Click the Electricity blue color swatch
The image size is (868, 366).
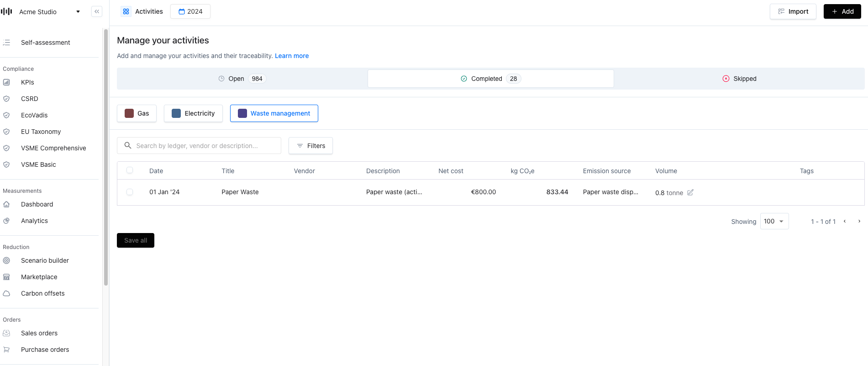tap(176, 113)
